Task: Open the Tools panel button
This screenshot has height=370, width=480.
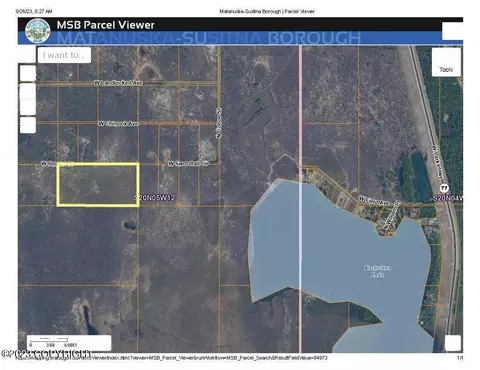Action: (446, 62)
